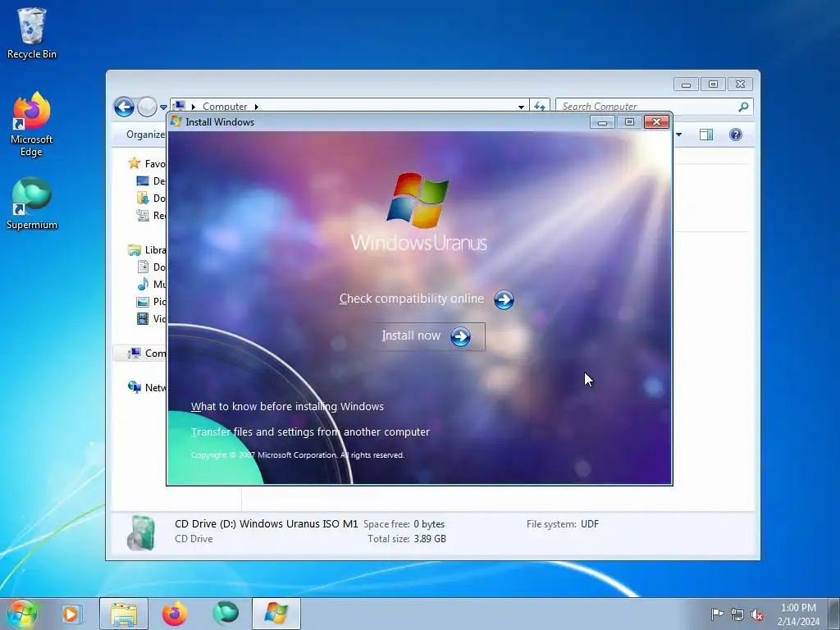Click CD Drive (D:) Windows Uranus ISO M1 text
840x630 pixels.
(267, 524)
